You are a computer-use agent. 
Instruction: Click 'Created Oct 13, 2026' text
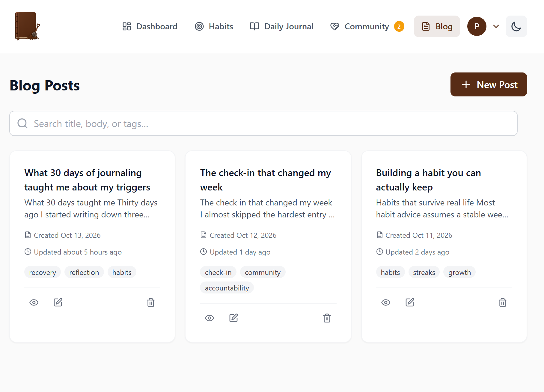(x=67, y=235)
